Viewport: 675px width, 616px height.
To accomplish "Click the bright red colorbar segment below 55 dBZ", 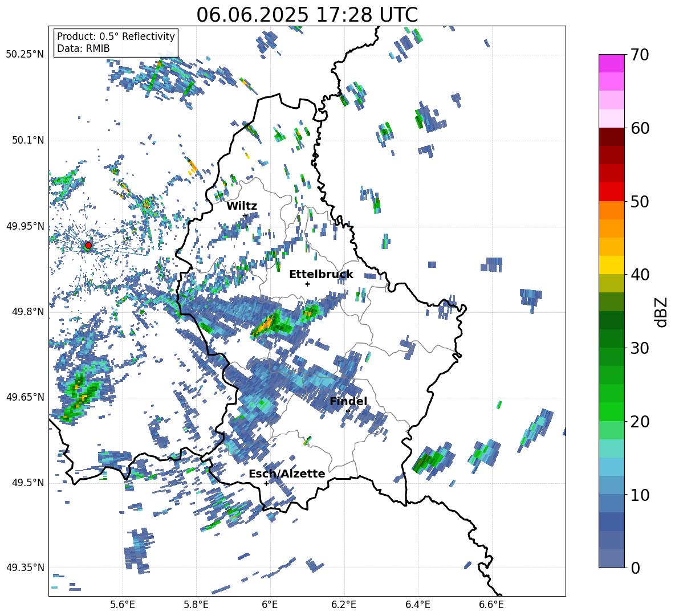I will tap(611, 192).
